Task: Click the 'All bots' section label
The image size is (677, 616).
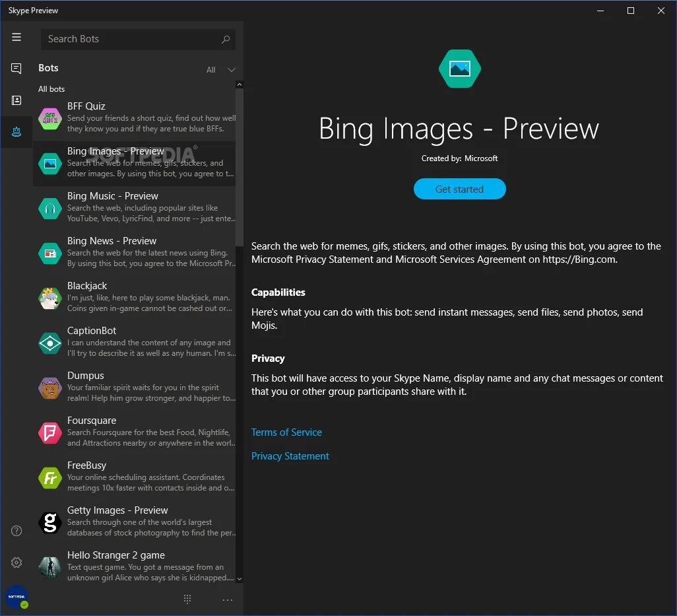Action: [51, 89]
